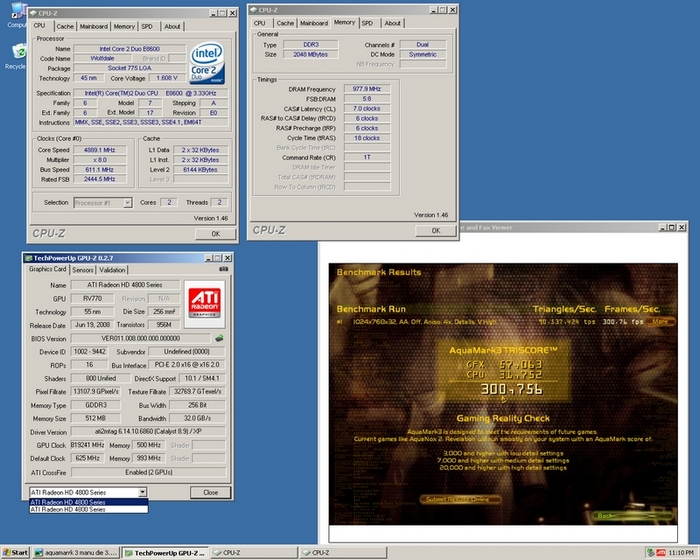Click the GPU-Z Close button
Image resolution: width=700 pixels, height=560 pixels.
[211, 492]
